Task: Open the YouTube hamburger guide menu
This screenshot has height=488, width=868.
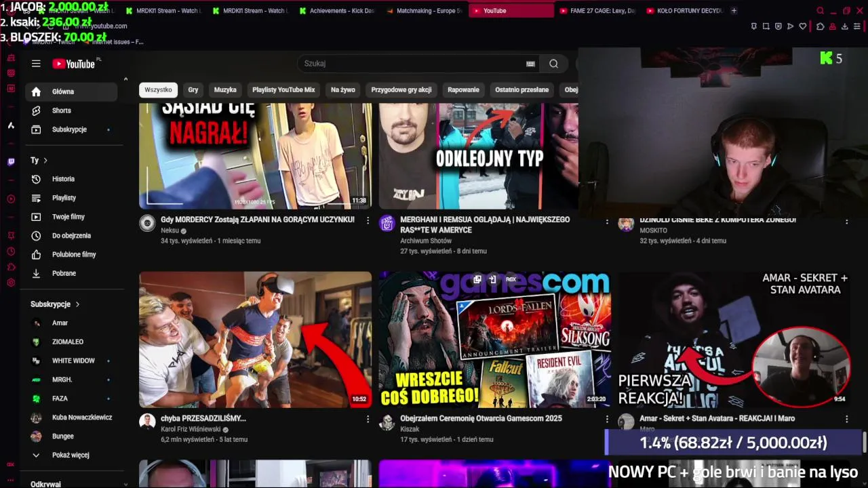Action: click(x=36, y=64)
